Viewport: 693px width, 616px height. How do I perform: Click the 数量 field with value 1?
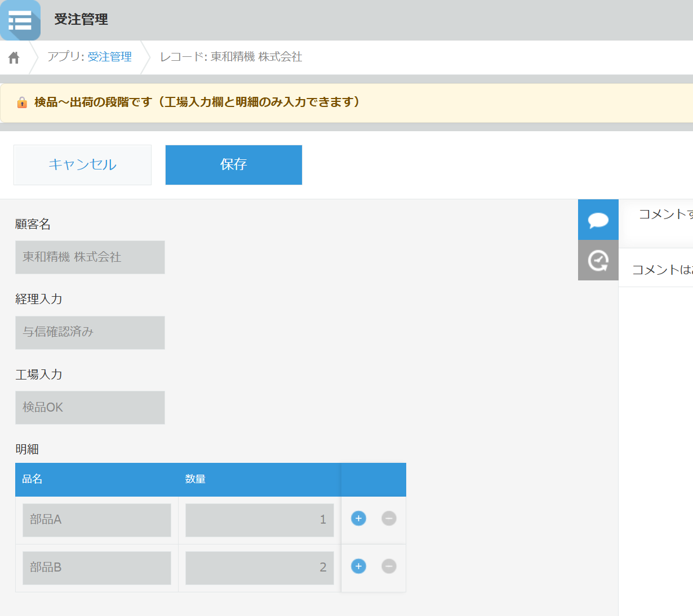(260, 520)
